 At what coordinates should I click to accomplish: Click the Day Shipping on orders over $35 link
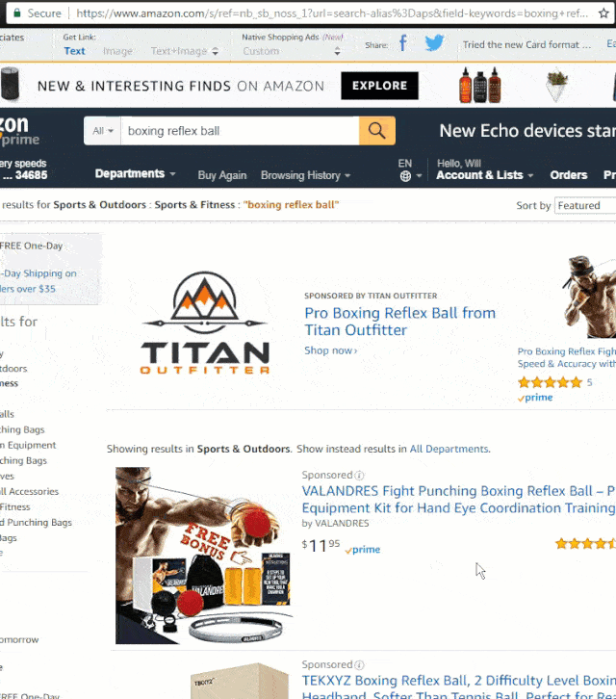(x=38, y=281)
